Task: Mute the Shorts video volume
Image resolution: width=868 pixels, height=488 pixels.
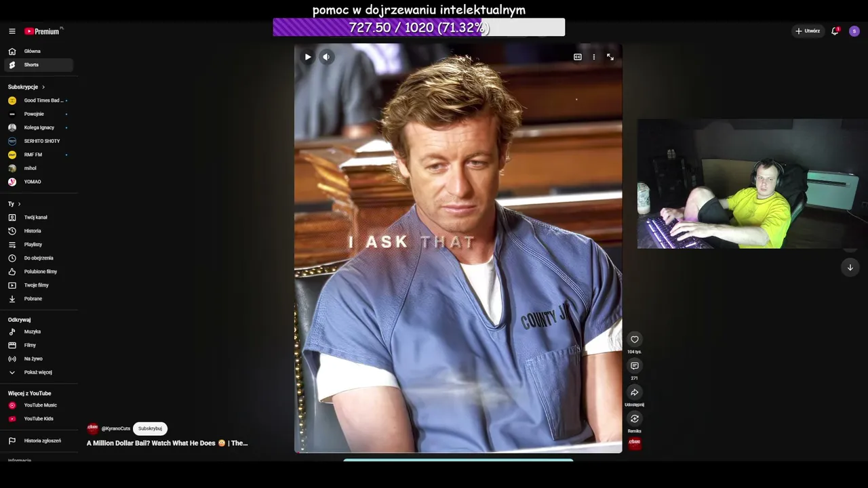Action: pyautogui.click(x=326, y=57)
